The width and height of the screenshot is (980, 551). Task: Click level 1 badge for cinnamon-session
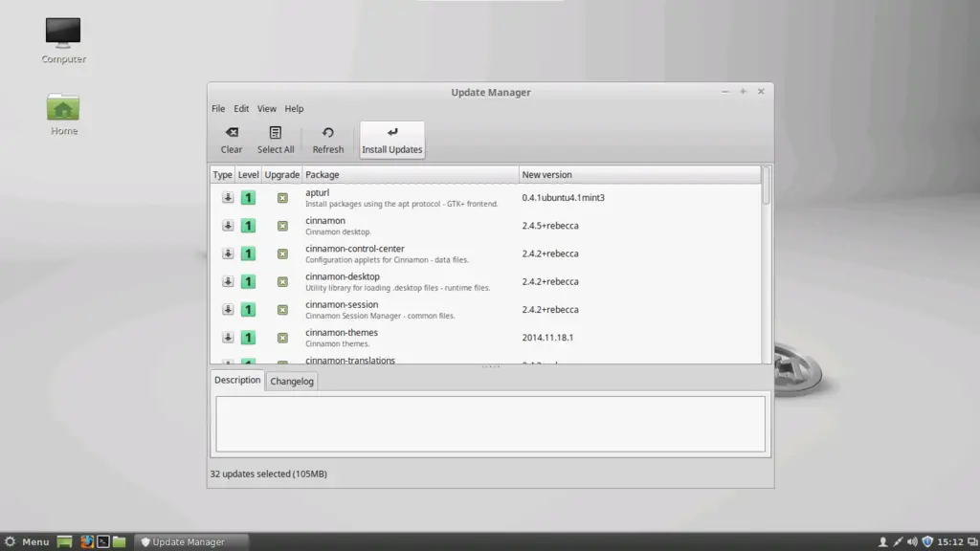(x=248, y=310)
